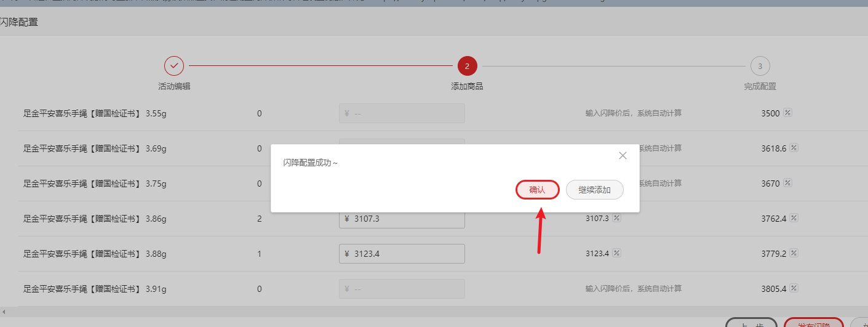Close the 闪降配置成功 dialog with X
Screen dimensions: 868x327
pyautogui.click(x=623, y=156)
